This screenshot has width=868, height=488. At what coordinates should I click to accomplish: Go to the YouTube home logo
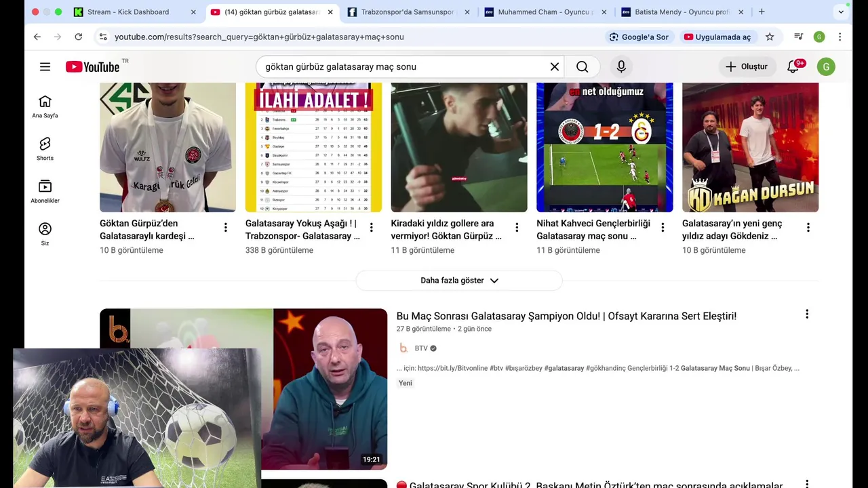(x=93, y=66)
